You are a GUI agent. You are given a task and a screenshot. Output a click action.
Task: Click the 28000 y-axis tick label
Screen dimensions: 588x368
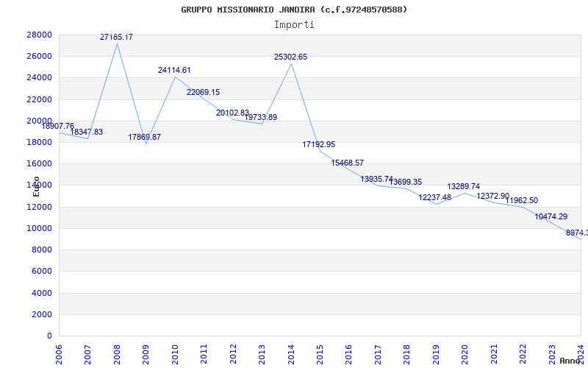tap(40, 35)
